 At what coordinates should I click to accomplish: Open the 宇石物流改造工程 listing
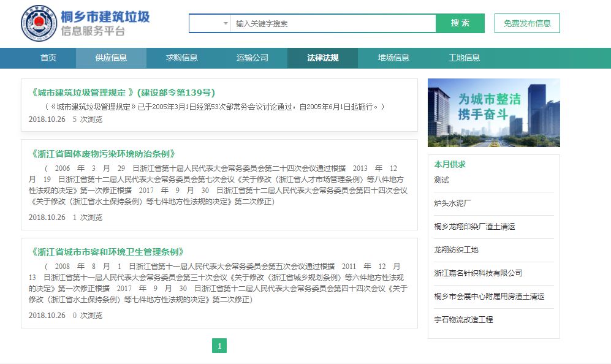click(x=464, y=319)
